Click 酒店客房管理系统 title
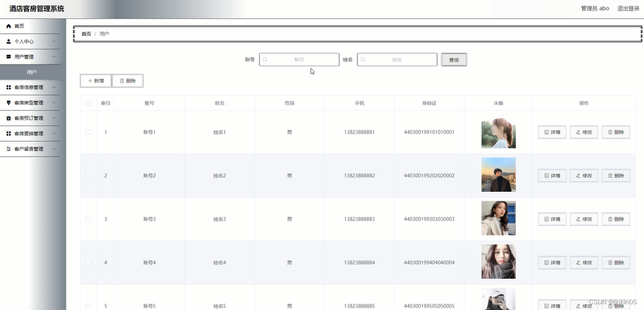Viewport: 644px width, 310px height. pos(37,9)
